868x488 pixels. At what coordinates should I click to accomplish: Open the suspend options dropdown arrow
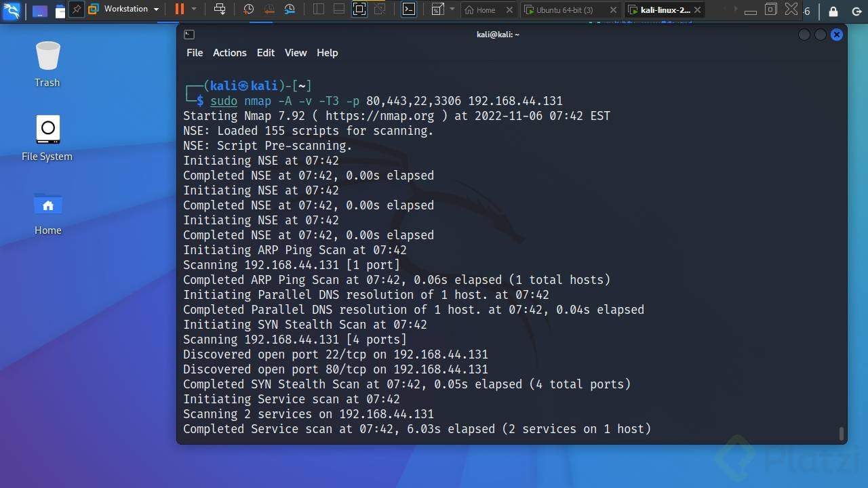tap(195, 9)
